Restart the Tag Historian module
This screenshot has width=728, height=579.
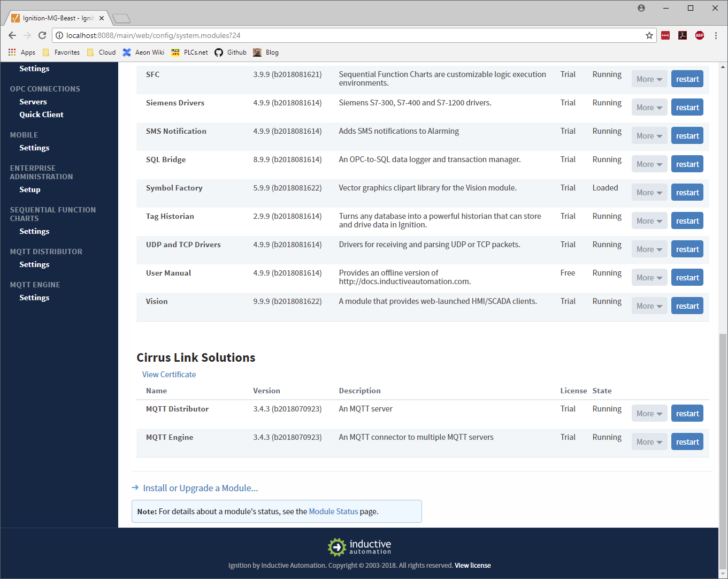point(687,221)
